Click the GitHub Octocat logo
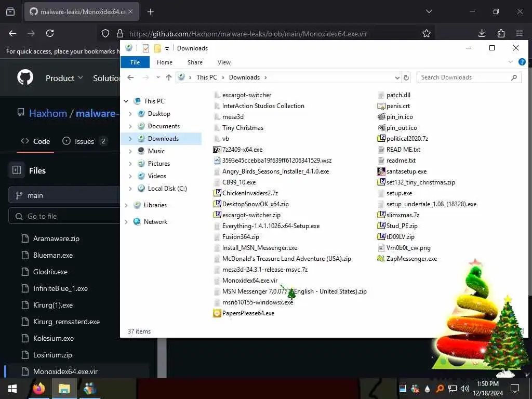 point(25,77)
